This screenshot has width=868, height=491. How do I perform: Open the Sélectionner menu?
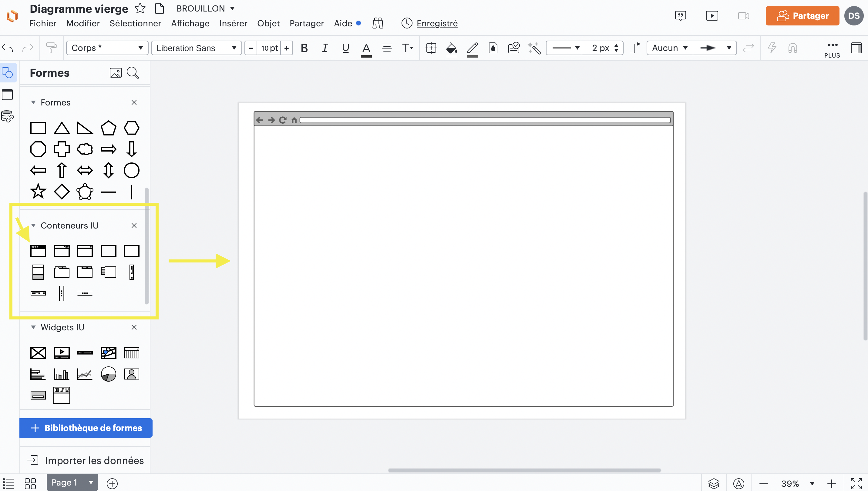pyautogui.click(x=135, y=23)
